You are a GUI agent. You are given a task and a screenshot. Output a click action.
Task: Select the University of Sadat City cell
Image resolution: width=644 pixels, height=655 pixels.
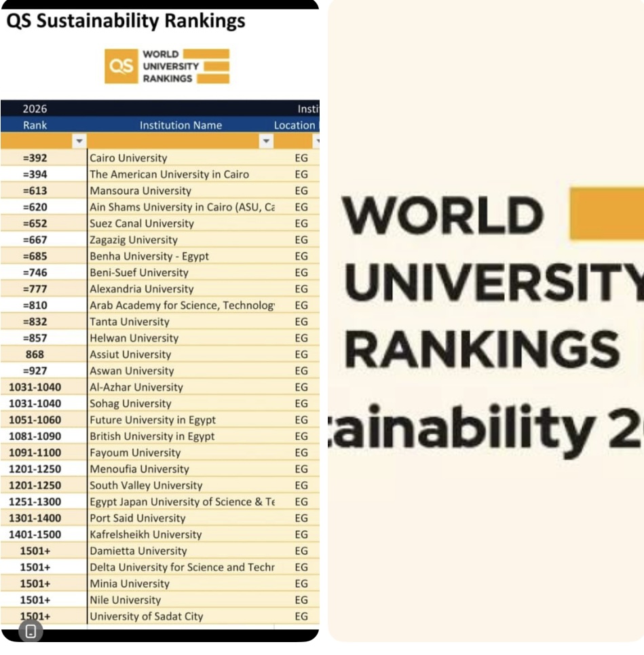146,616
